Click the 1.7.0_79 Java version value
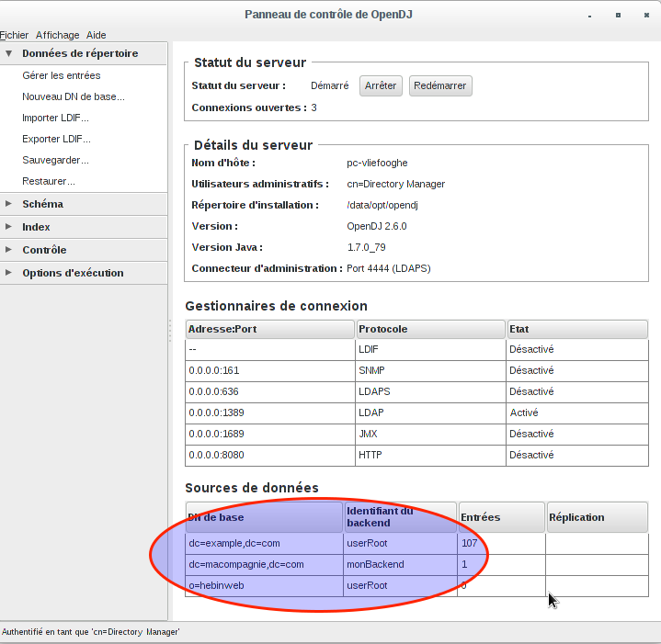The width and height of the screenshot is (661, 644). point(366,247)
